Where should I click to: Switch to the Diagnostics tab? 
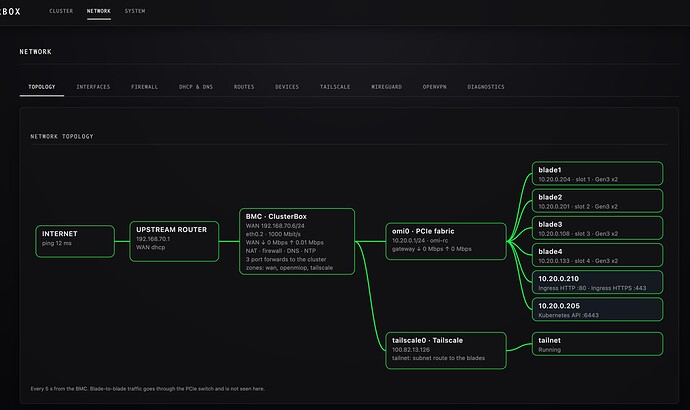click(486, 87)
